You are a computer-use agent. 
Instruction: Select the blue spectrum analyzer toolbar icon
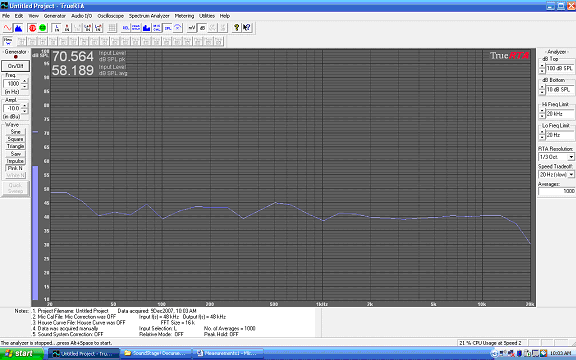18,28
